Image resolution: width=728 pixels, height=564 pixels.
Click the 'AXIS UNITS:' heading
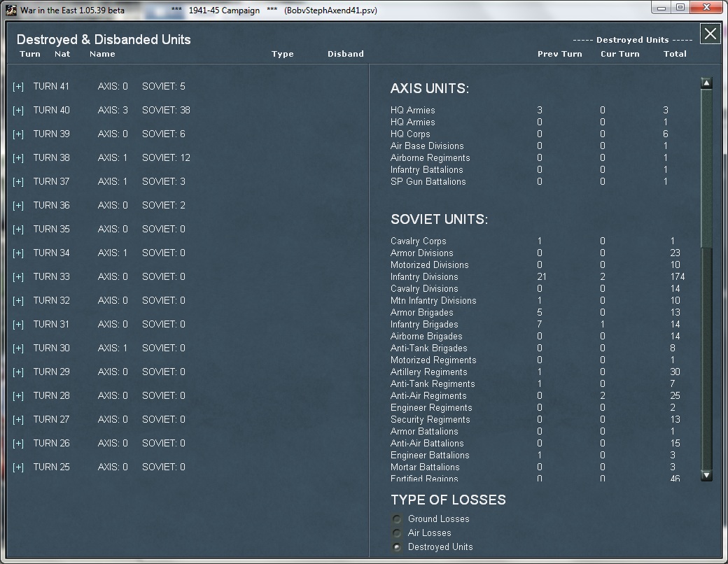[x=430, y=88]
